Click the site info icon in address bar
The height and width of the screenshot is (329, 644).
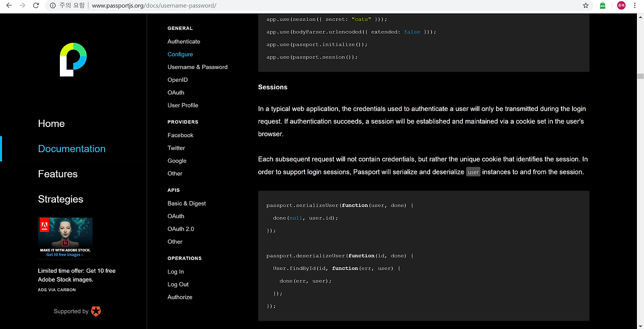coord(53,6)
